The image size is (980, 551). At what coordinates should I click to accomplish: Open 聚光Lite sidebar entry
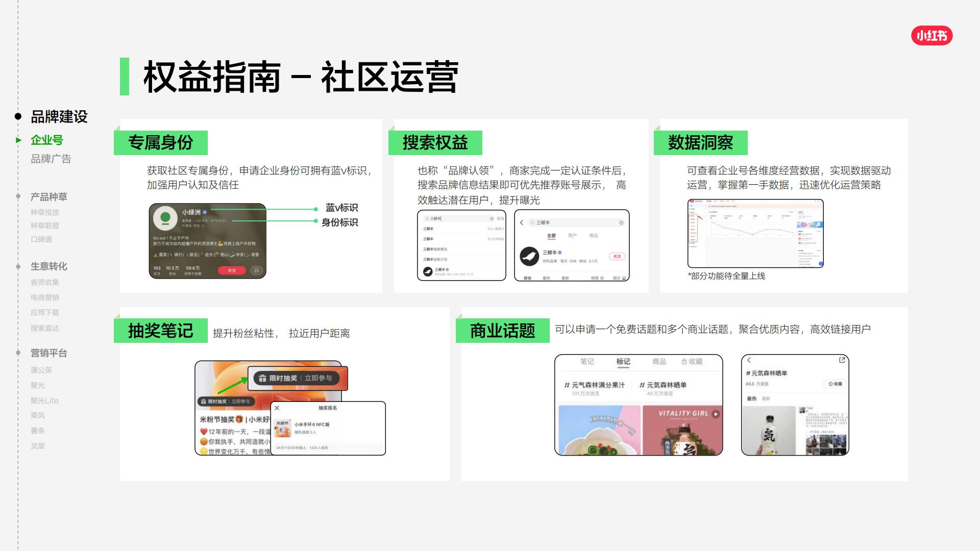(x=45, y=400)
